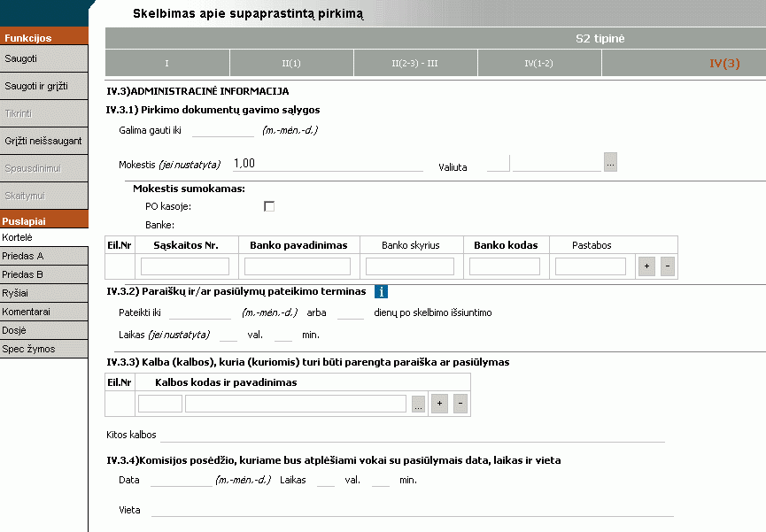This screenshot has width=766, height=532.
Task: Go to the IV(1-2) tab
Action: click(x=538, y=63)
